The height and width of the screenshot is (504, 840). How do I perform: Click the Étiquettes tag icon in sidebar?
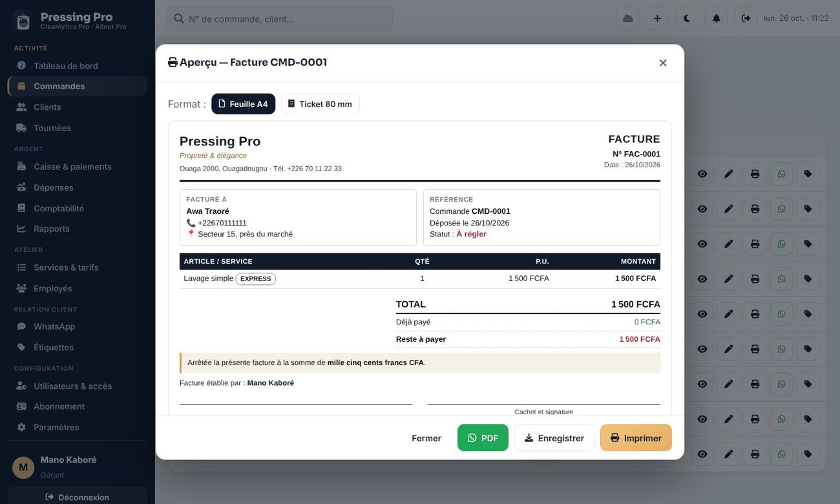click(x=21, y=347)
